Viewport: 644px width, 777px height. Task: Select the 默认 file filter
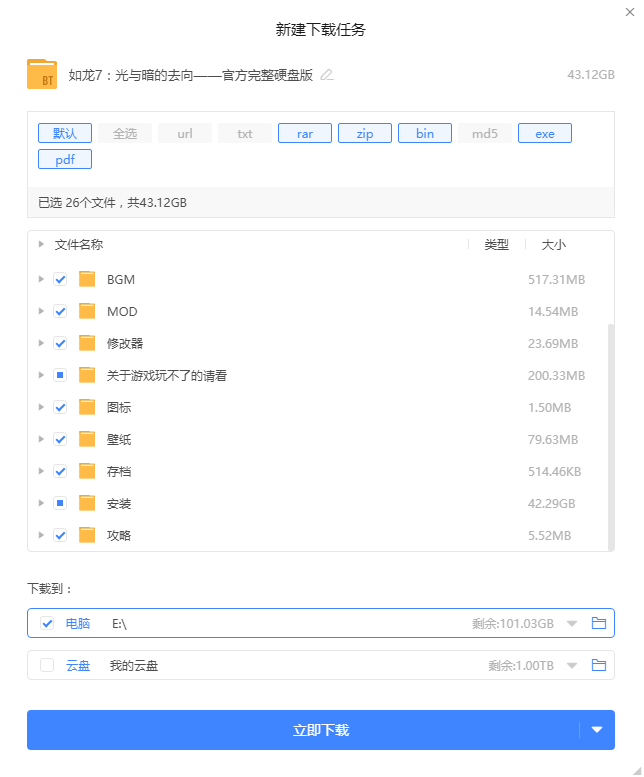pyautogui.click(x=65, y=133)
